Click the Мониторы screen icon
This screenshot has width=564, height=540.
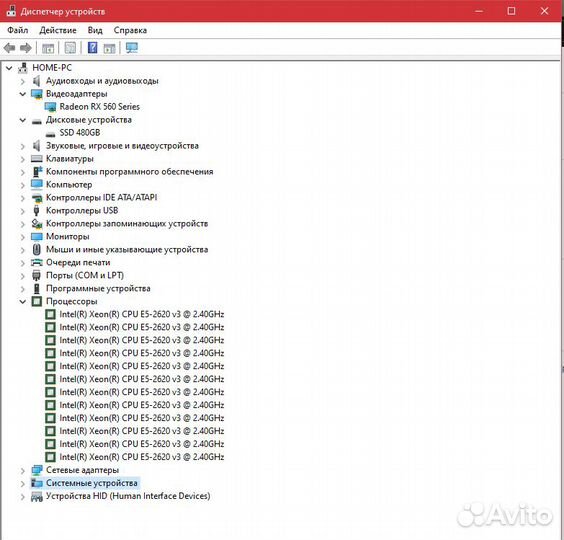pyautogui.click(x=37, y=237)
